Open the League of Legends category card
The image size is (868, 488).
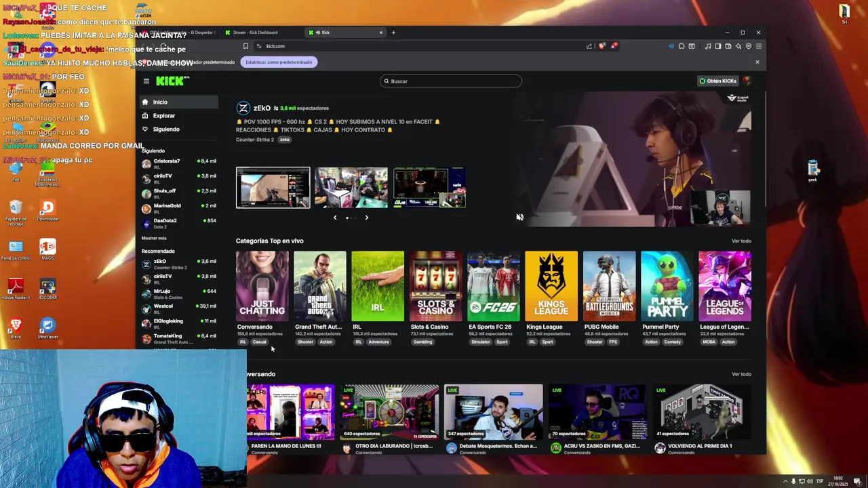coord(725,286)
